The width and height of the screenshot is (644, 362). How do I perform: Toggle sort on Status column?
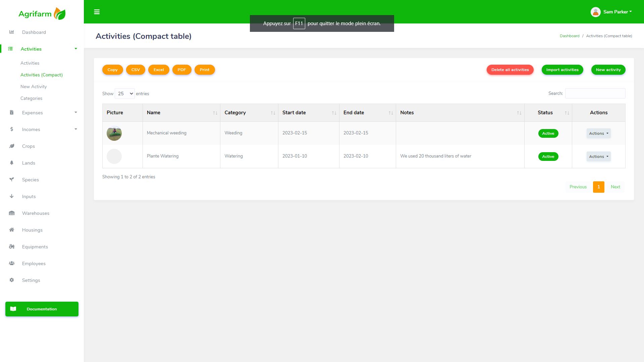click(x=548, y=113)
